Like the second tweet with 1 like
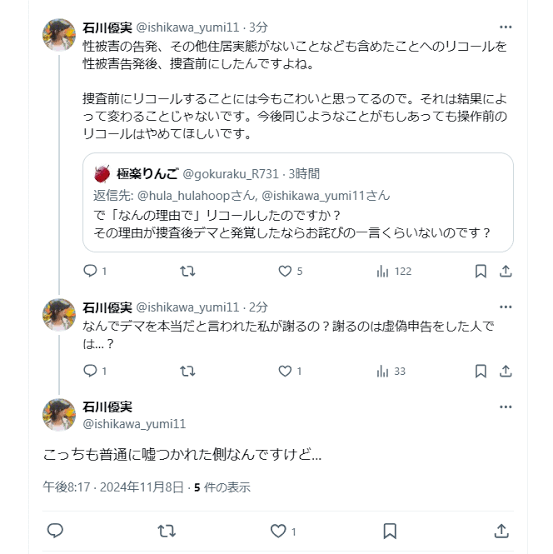This screenshot has height=554, width=553. (x=290, y=371)
